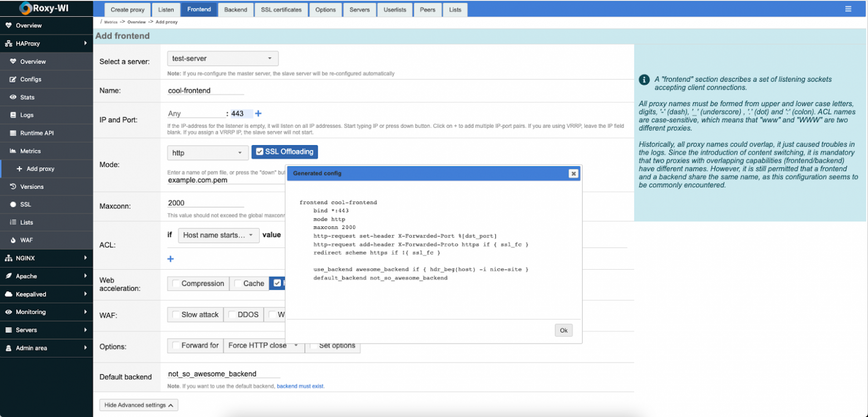Enable the Cache checkbox

tap(238, 284)
